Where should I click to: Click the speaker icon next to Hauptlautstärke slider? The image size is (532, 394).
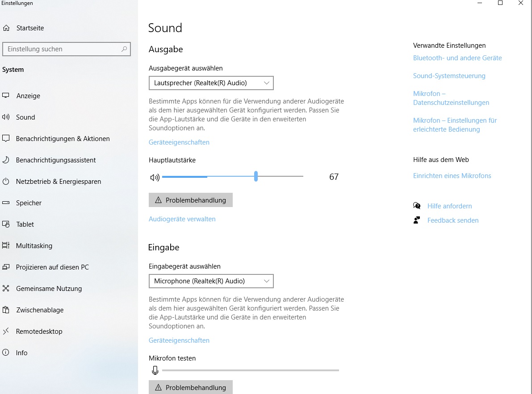(155, 177)
